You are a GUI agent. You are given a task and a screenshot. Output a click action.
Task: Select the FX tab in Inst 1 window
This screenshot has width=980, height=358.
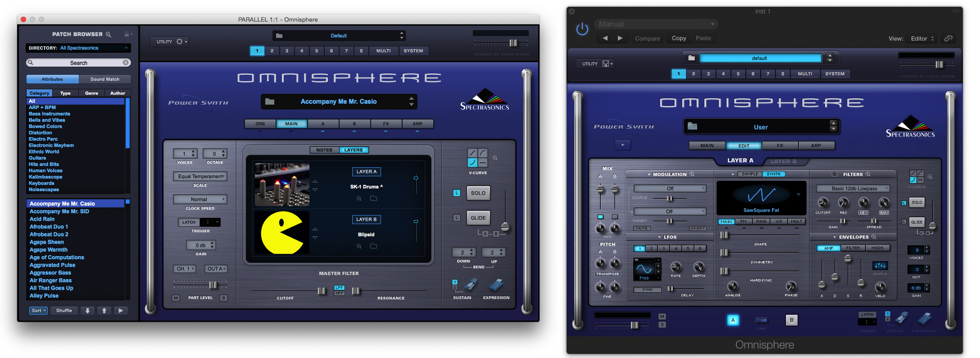(780, 146)
